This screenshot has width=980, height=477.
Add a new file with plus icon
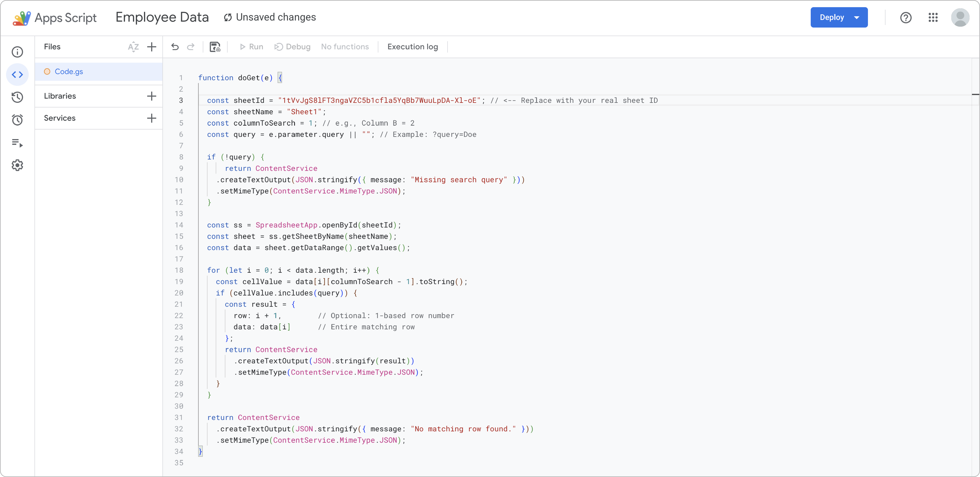(x=152, y=47)
